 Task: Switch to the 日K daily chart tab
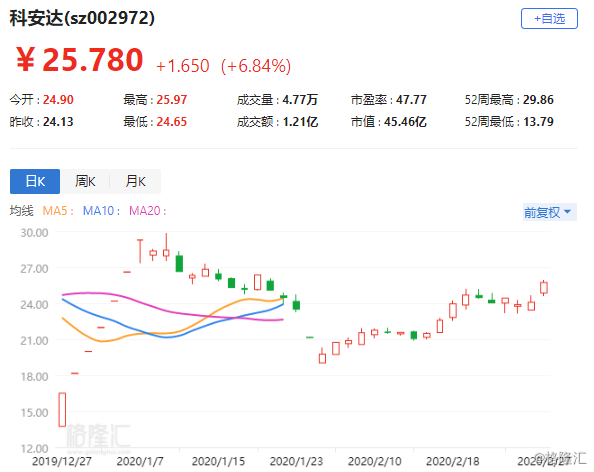[x=35, y=181]
